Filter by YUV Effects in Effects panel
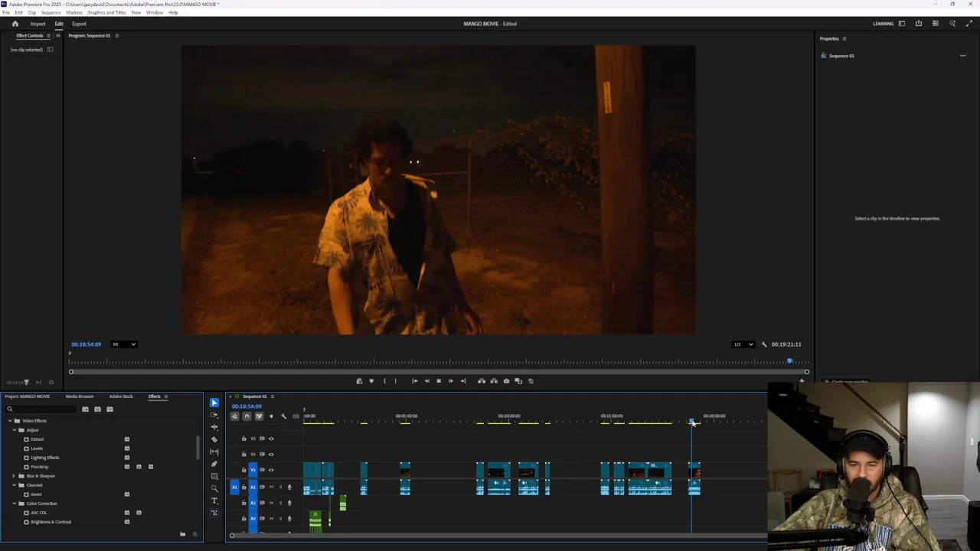 pos(109,409)
